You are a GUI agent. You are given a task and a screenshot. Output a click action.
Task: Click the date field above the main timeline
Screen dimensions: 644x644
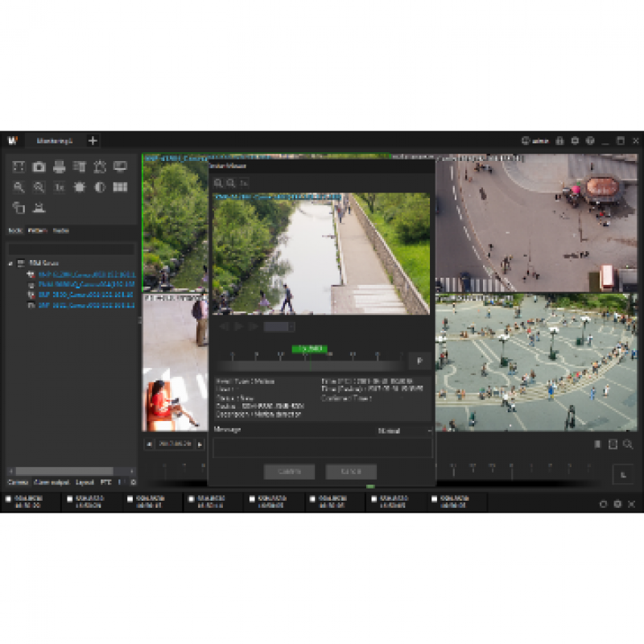coord(175,444)
